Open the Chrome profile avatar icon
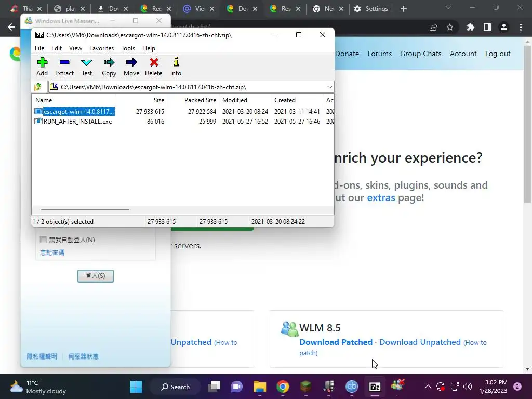The height and width of the screenshot is (399, 532). (504, 27)
